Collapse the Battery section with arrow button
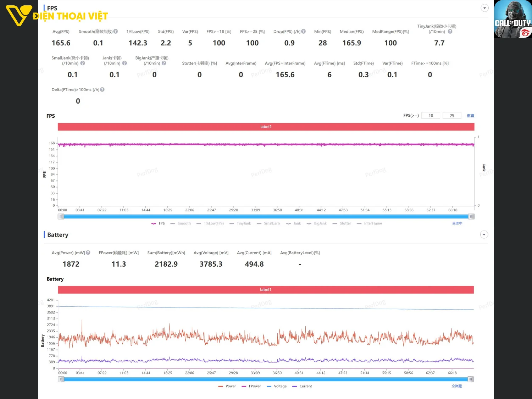The height and width of the screenshot is (399, 532). tap(484, 235)
